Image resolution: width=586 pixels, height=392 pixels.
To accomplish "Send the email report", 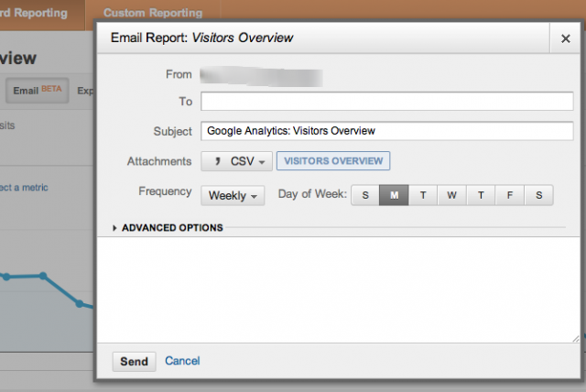I will tap(134, 362).
